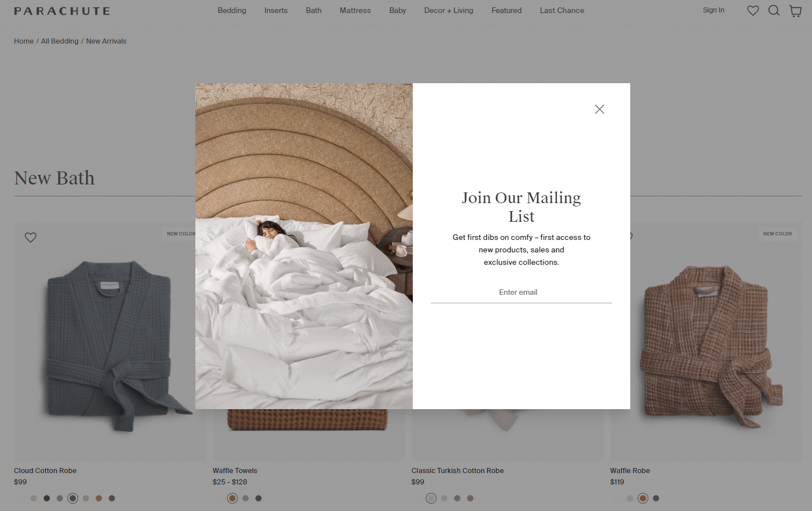Screen dimensions: 812x511
Task: Select the selected gray swatch for Cloud Cotton Robe
Action: tap(72, 499)
